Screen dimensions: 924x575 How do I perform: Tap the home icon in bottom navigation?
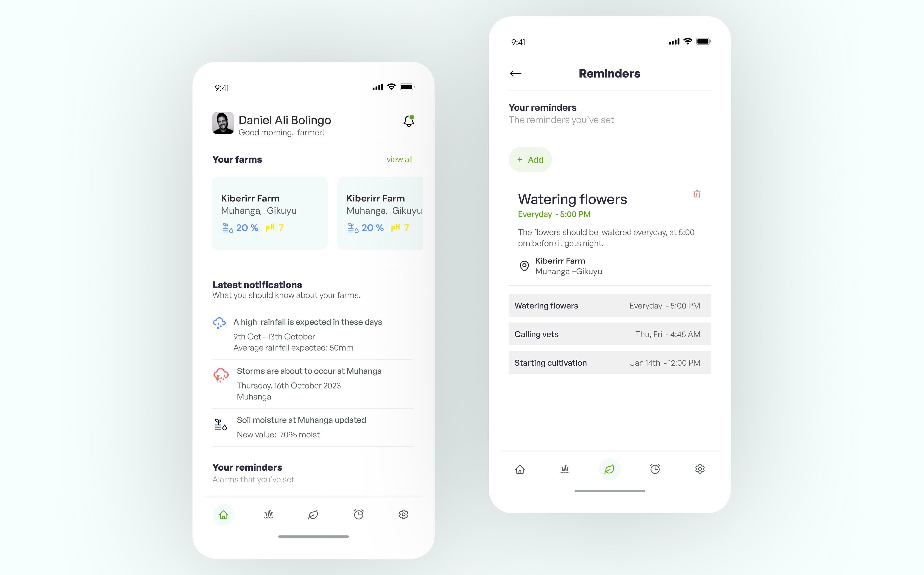(x=223, y=514)
